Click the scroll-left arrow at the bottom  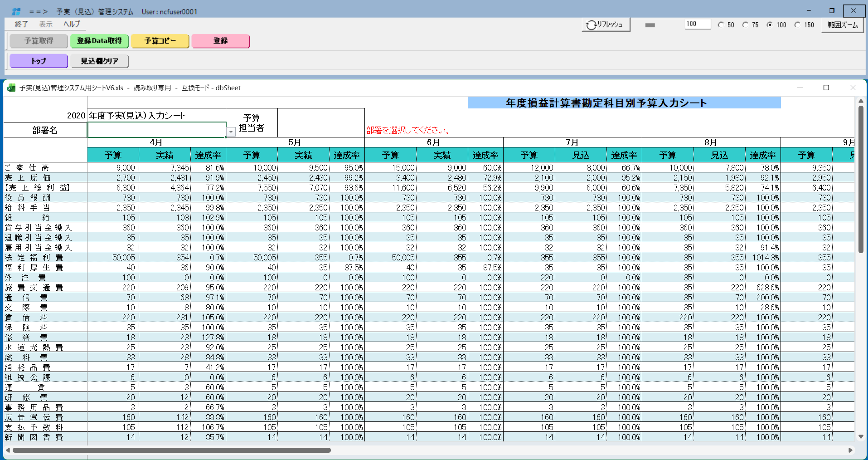coord(8,450)
